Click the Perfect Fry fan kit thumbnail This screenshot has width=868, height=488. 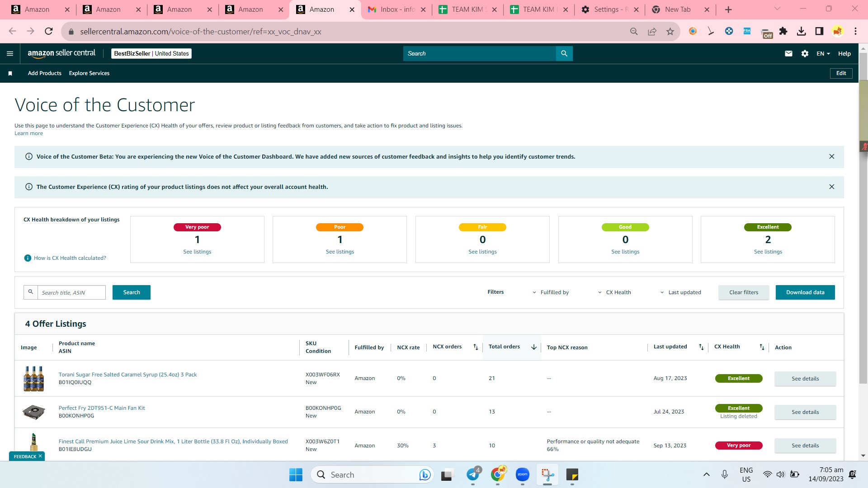pyautogui.click(x=34, y=412)
